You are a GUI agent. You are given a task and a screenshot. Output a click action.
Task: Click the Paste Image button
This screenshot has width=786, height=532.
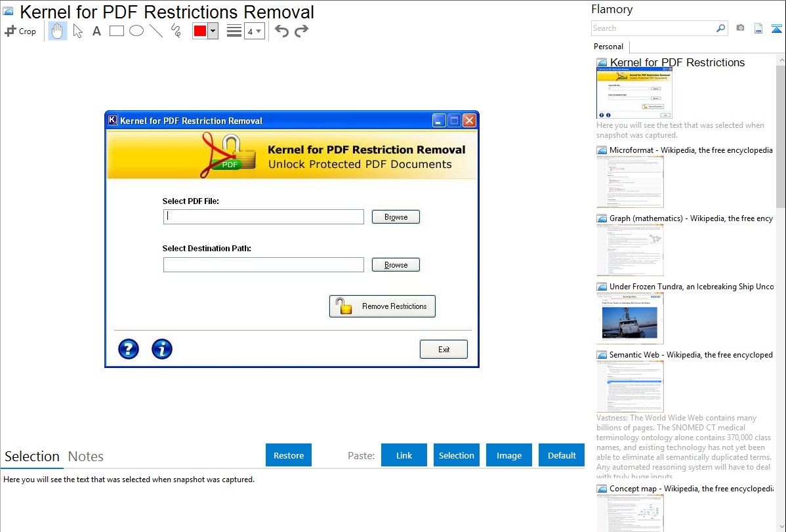tap(508, 455)
